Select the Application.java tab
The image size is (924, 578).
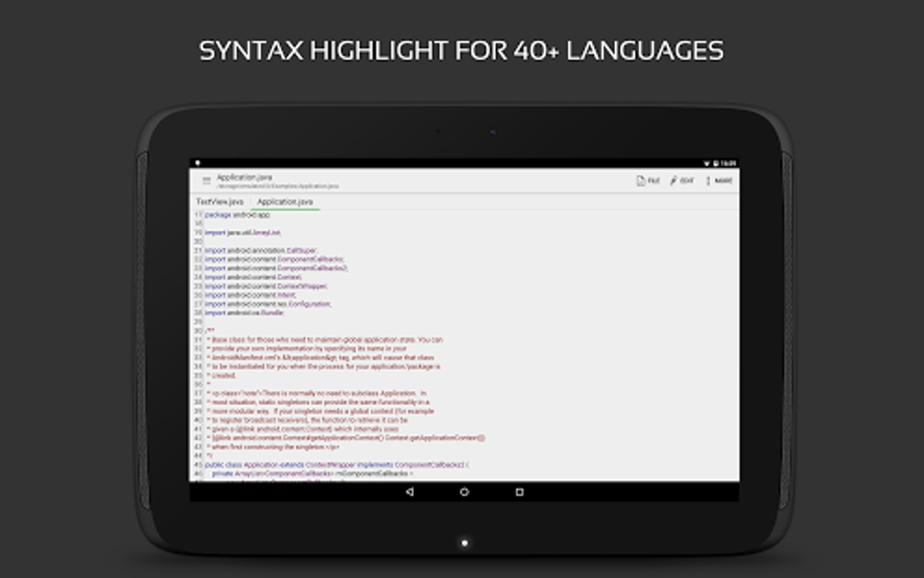pos(284,199)
